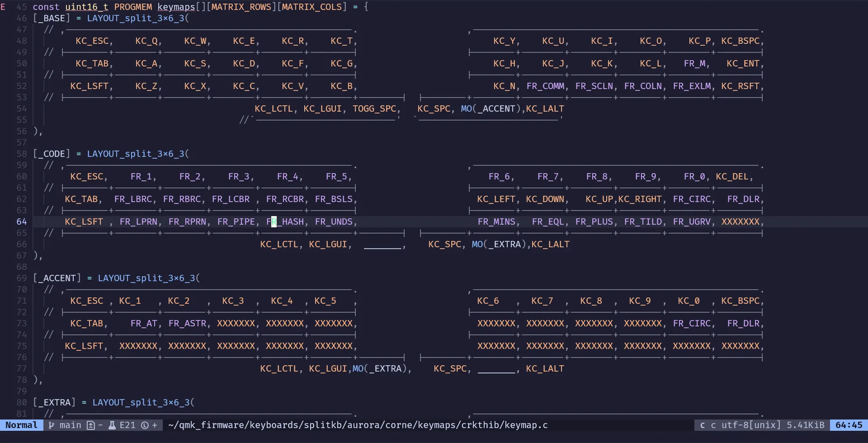Click the 5.41KiB file size indicator
The height and width of the screenshot is (443, 868).
point(806,425)
